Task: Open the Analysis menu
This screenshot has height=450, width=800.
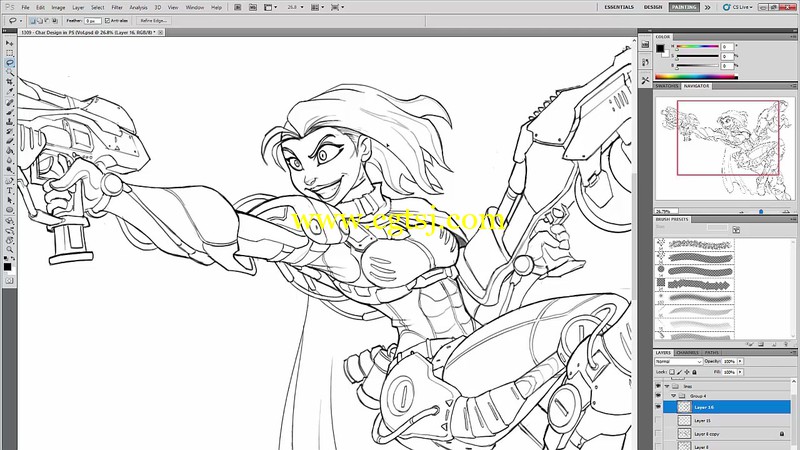Action: tap(138, 8)
